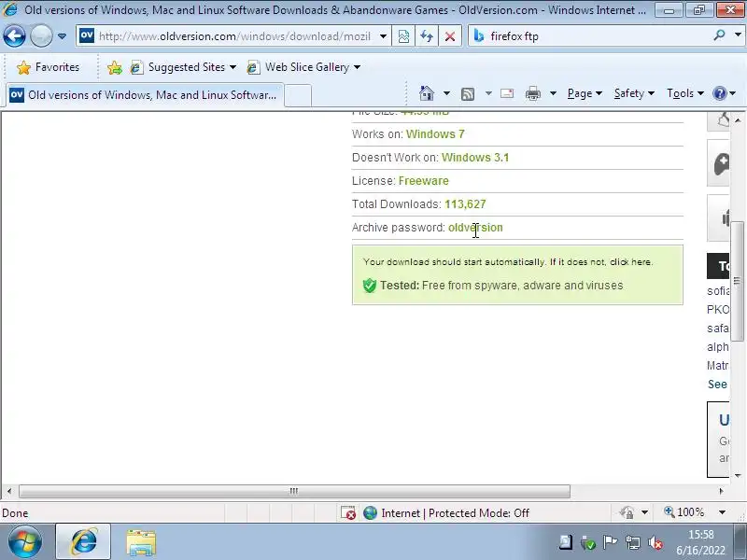Click the blue Help question mark icon
Viewport: 747px width, 560px height.
[720, 93]
